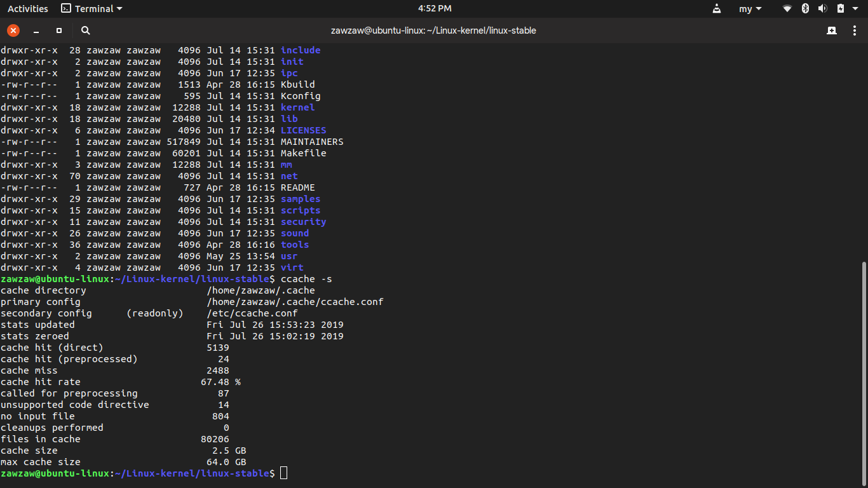Click the '/home/zawzaw/.cache' directory path

(x=261, y=290)
